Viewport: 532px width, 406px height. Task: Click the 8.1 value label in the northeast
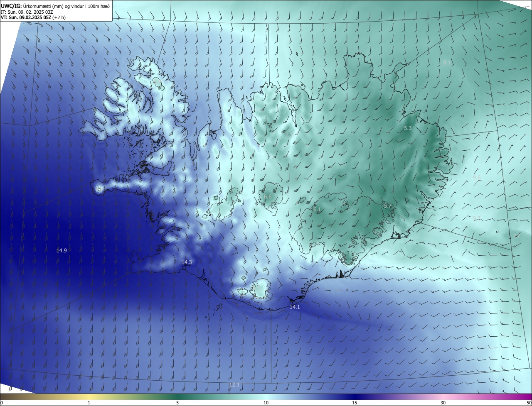(447, 62)
